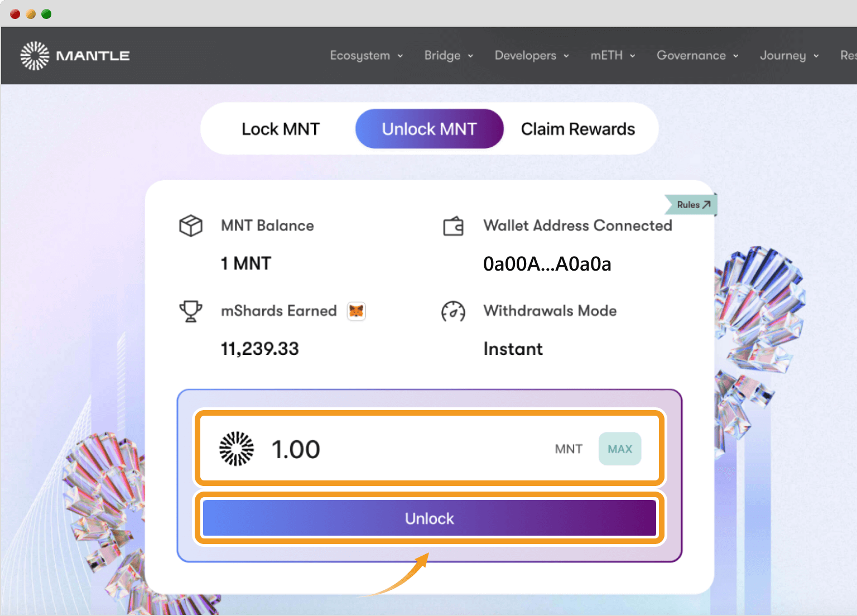
Task: Click the MetaMask fox icon
Action: [x=356, y=311]
